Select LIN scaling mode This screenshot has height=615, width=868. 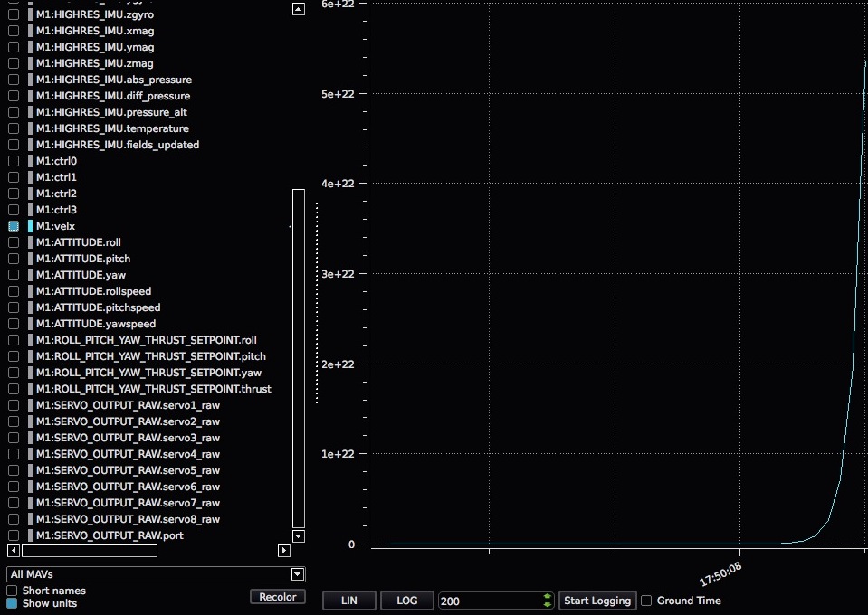tap(348, 600)
